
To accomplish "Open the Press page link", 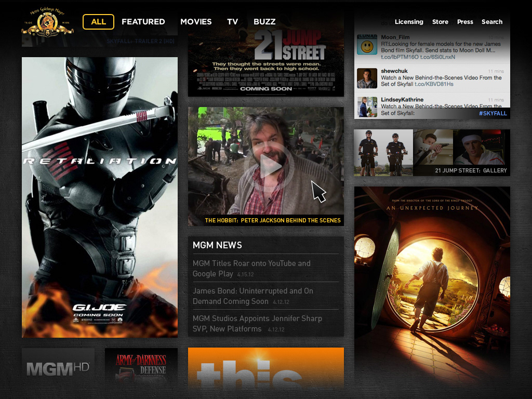I will (x=465, y=22).
